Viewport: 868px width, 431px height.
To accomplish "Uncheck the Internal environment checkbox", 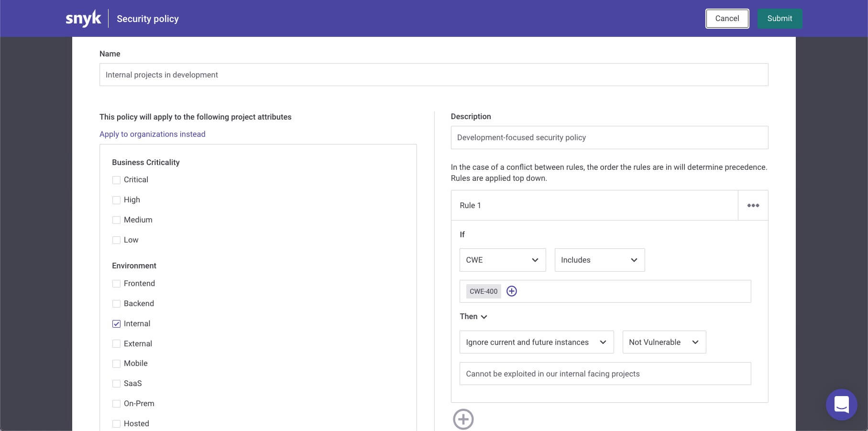I will [x=116, y=324].
